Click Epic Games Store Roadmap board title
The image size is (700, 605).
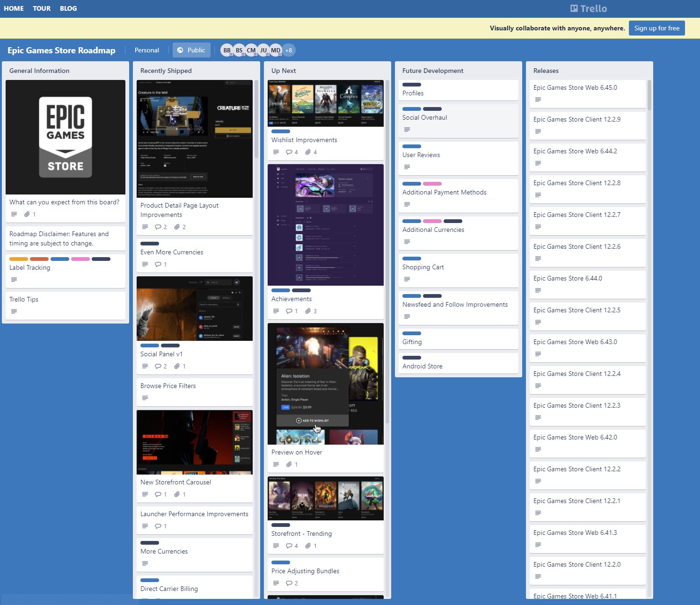(61, 50)
